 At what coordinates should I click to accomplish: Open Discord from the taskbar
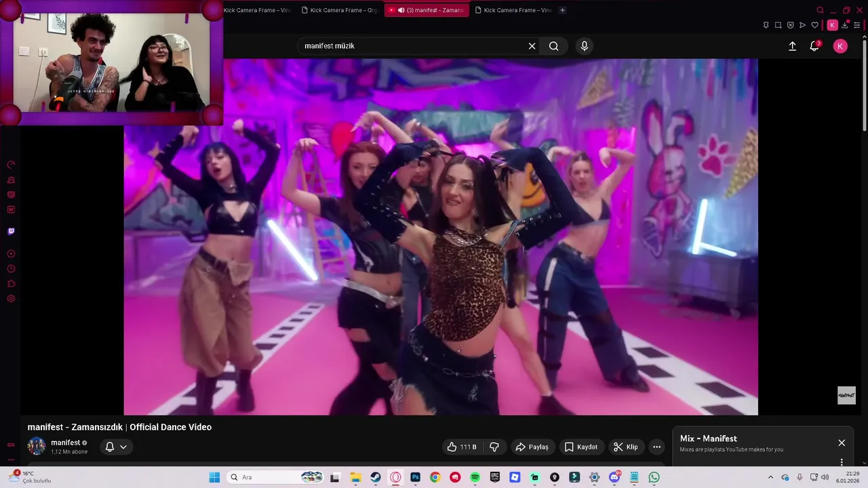tap(614, 477)
